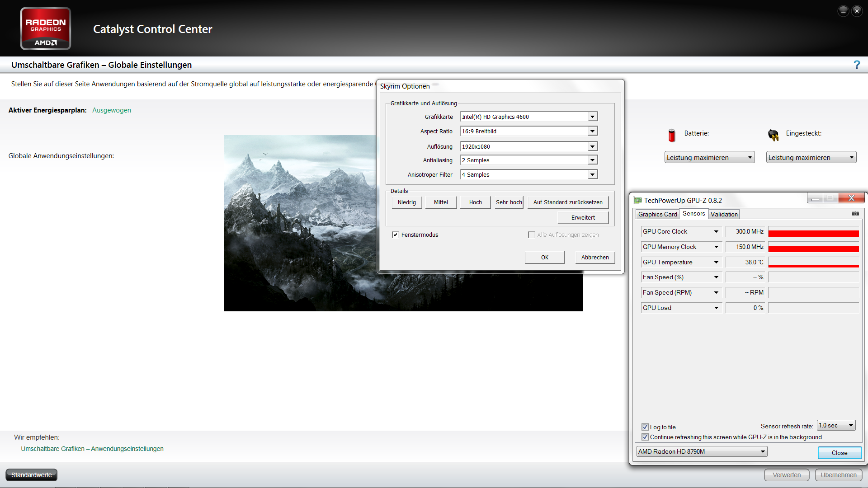Click the Sehr hoch detail preset button
The height and width of the screenshot is (488, 868).
(x=509, y=202)
